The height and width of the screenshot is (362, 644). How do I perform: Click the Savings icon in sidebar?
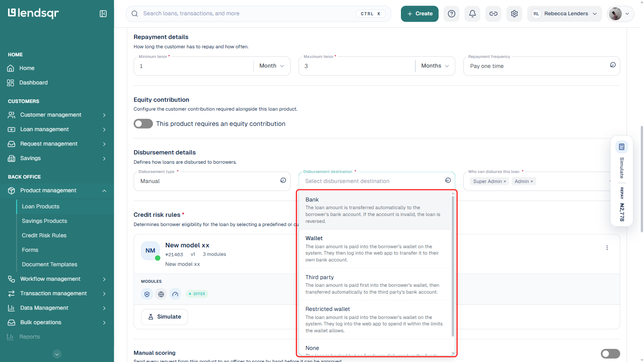click(12, 158)
